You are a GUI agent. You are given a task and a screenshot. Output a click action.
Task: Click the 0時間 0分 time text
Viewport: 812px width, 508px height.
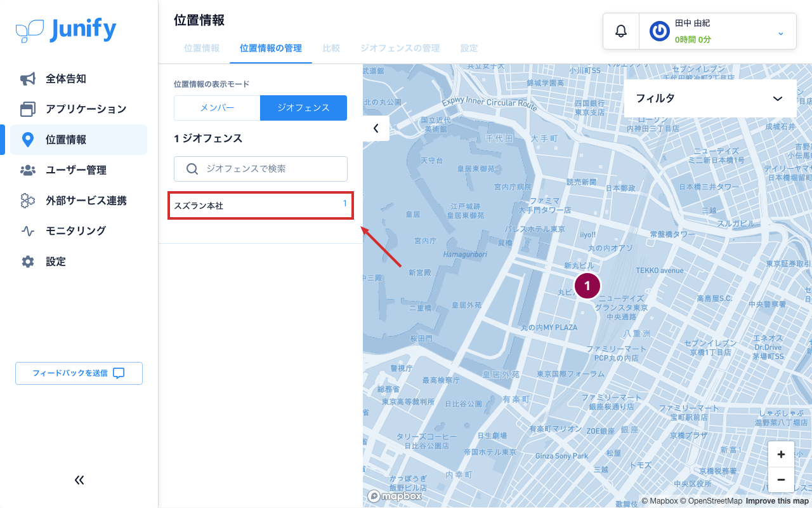(x=693, y=39)
